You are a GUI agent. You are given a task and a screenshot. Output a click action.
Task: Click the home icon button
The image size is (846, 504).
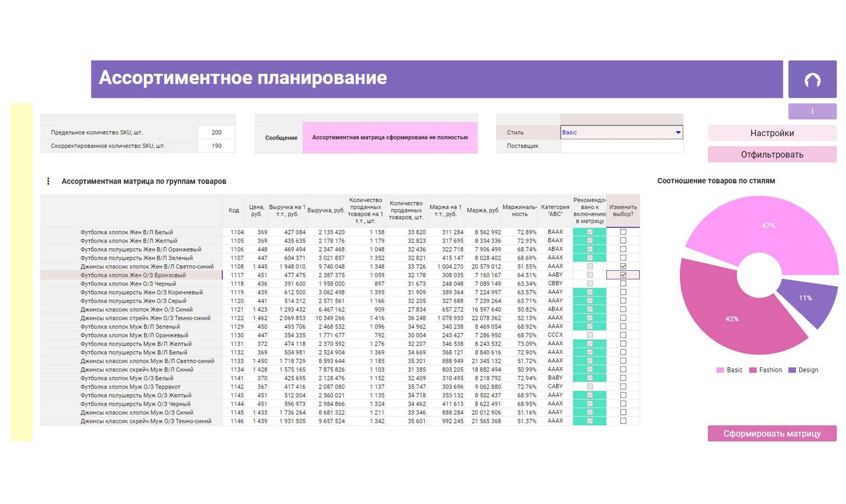(x=812, y=79)
